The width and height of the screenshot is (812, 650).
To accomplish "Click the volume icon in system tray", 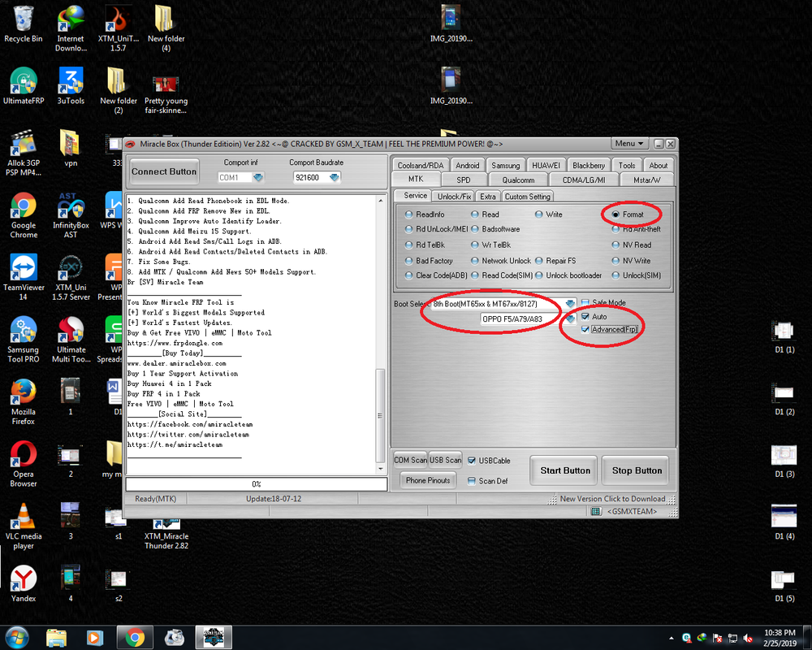I will click(747, 638).
